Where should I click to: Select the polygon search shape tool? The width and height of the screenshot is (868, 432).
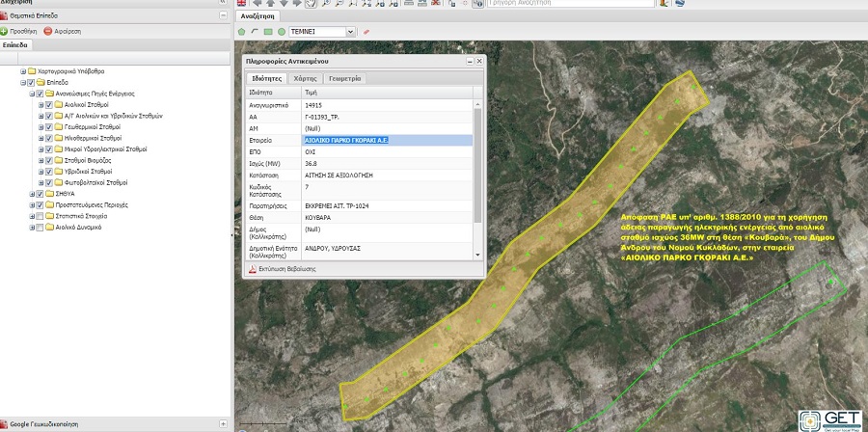click(x=241, y=32)
